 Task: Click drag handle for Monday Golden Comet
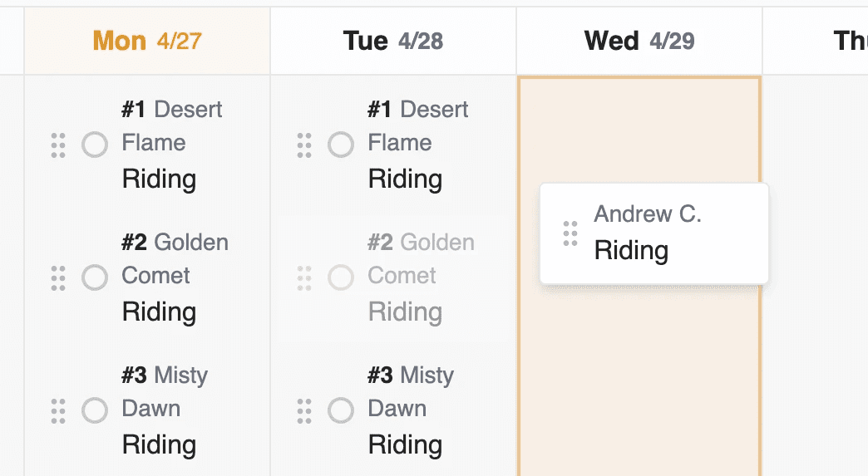tap(58, 277)
